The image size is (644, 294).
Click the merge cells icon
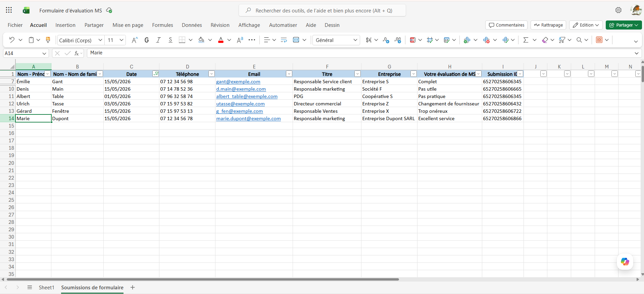[x=296, y=40]
